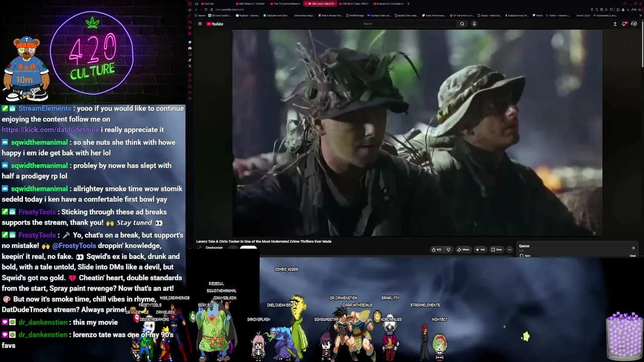
Task: Select the Larenz Tate & Chris tab
Action: click(321, 4)
